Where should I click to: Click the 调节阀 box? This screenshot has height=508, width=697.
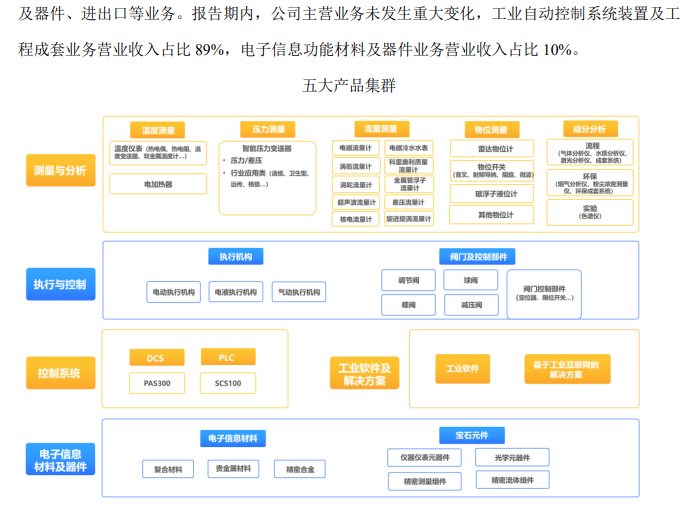click(x=409, y=280)
